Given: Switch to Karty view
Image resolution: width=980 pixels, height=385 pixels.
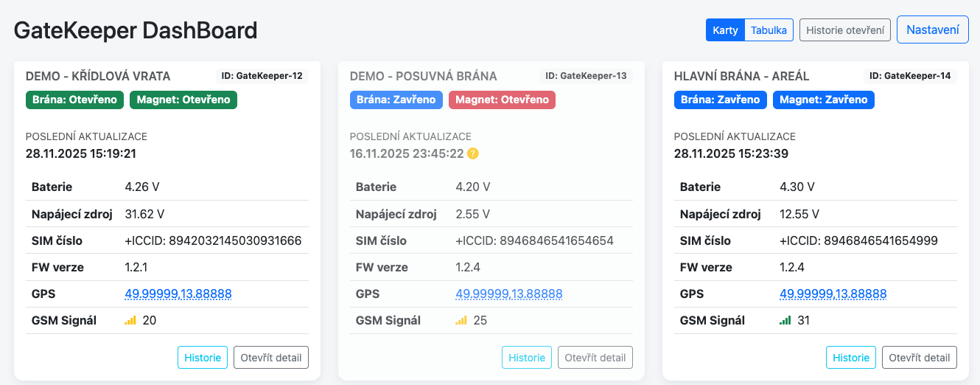Looking at the screenshot, I should [725, 30].
